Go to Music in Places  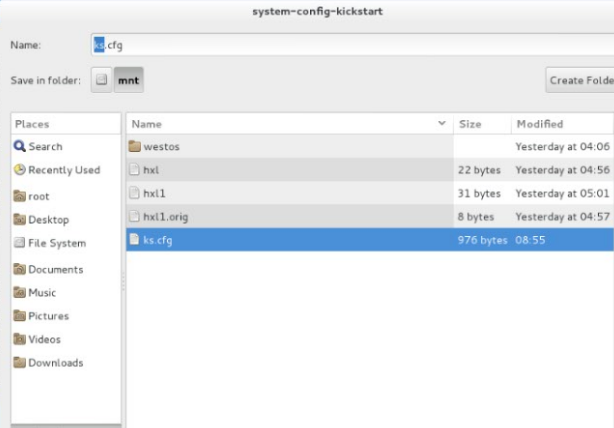[42, 293]
